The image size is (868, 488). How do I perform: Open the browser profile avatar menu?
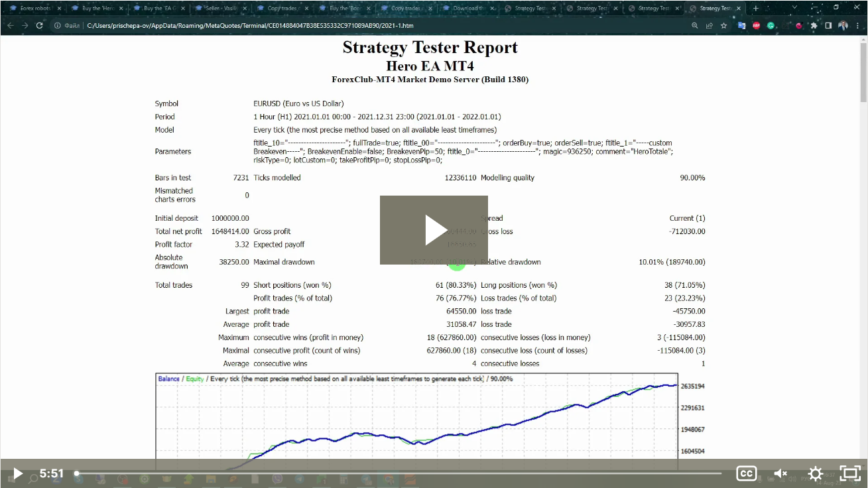[843, 26]
